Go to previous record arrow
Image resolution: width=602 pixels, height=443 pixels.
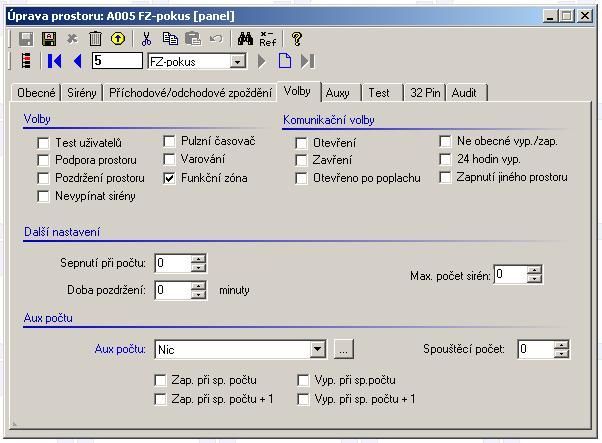pyautogui.click(x=77, y=61)
